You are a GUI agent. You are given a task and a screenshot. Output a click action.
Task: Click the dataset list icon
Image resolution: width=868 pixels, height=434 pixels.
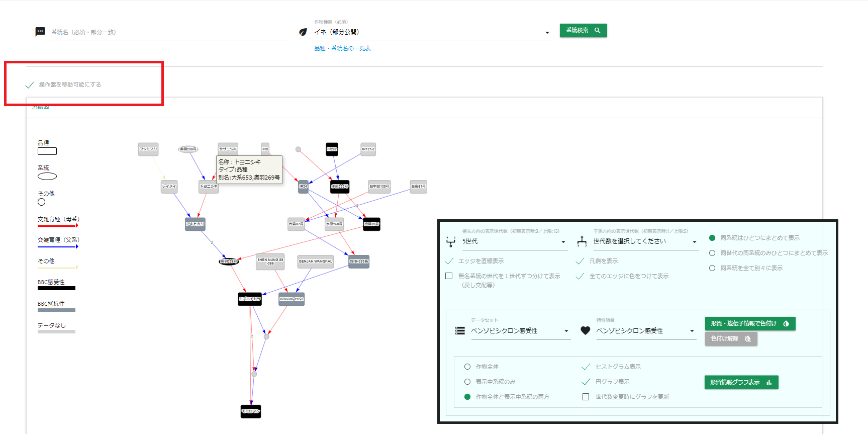click(460, 331)
